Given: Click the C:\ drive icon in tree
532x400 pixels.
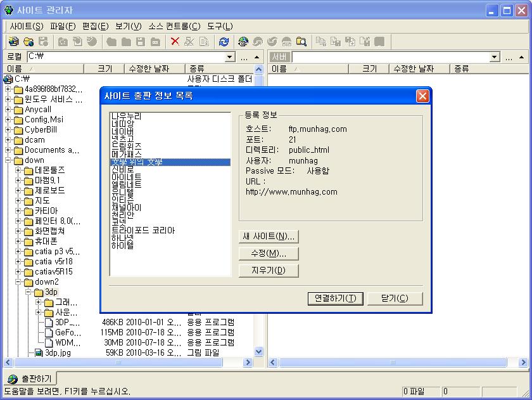Looking at the screenshot, I should tap(8, 79).
